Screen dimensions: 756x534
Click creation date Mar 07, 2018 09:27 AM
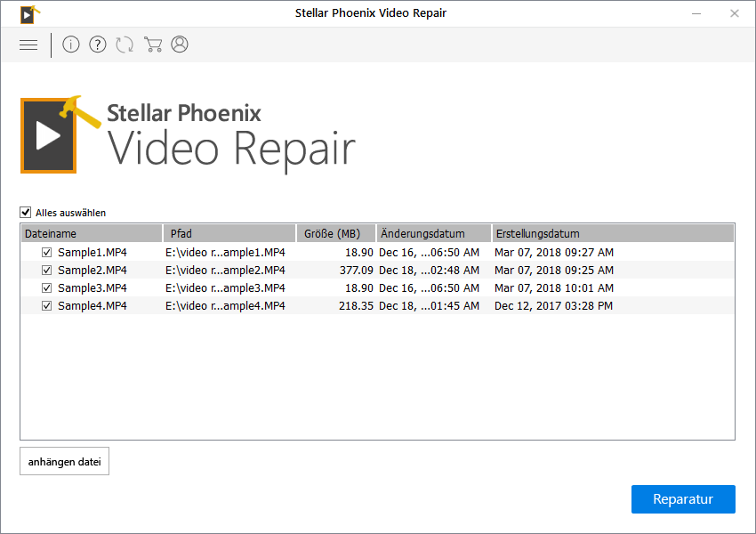(554, 252)
